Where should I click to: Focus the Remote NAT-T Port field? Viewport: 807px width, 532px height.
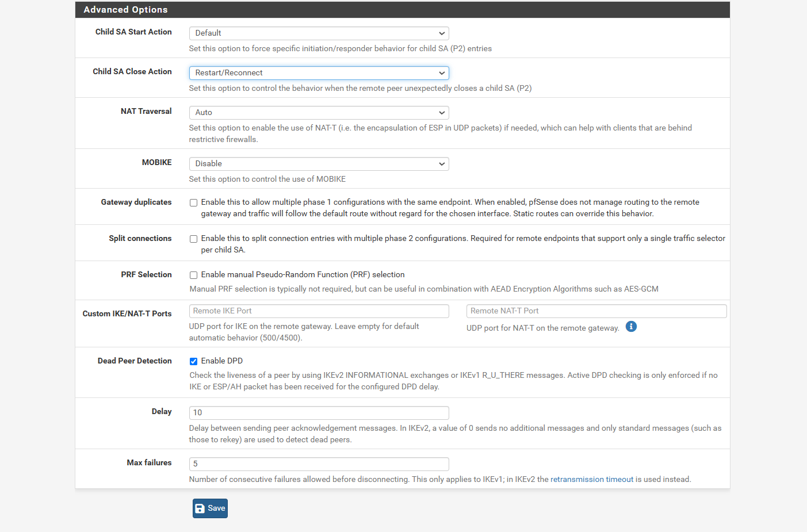pyautogui.click(x=596, y=311)
